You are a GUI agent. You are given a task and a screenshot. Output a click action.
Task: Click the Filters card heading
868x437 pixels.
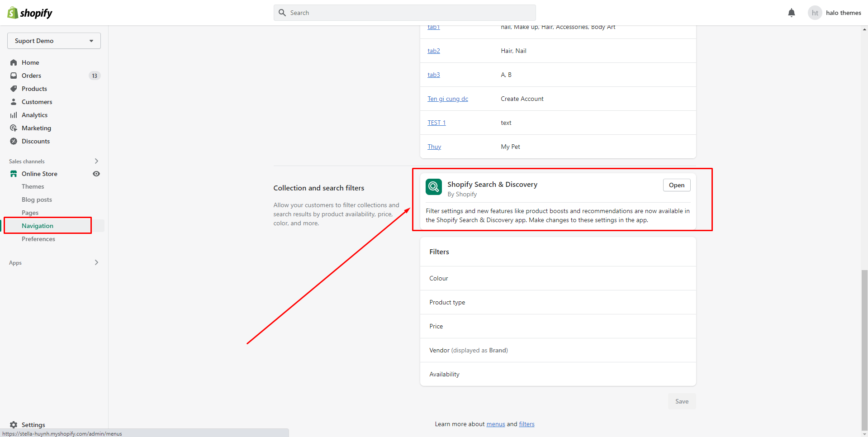439,252
